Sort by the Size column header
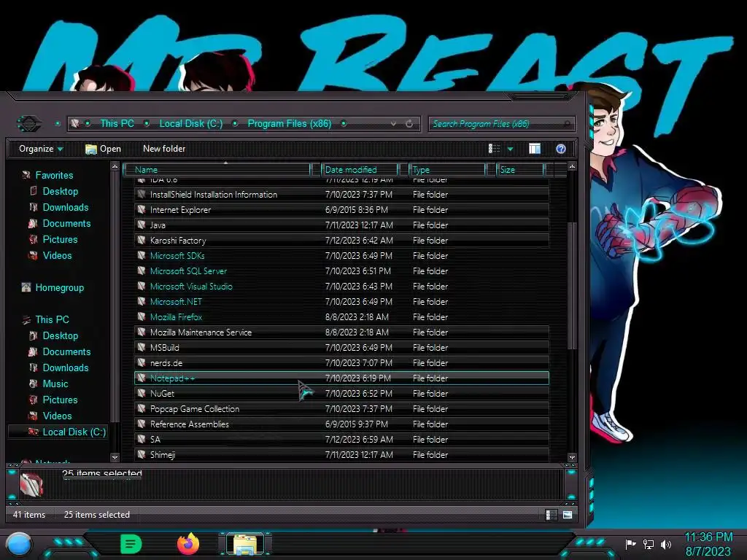This screenshot has width=747, height=560. (x=519, y=169)
